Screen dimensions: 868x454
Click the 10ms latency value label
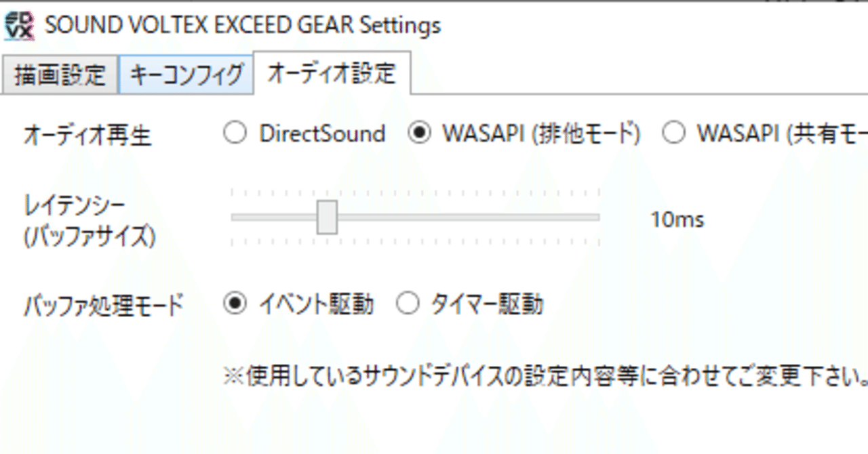coord(677,220)
